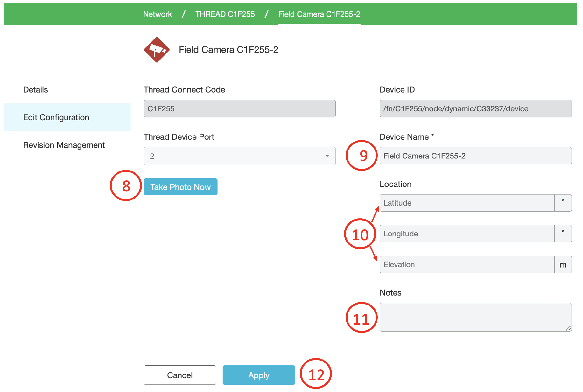
Task: Click the degree unit beside Longitude
Action: tap(563, 234)
